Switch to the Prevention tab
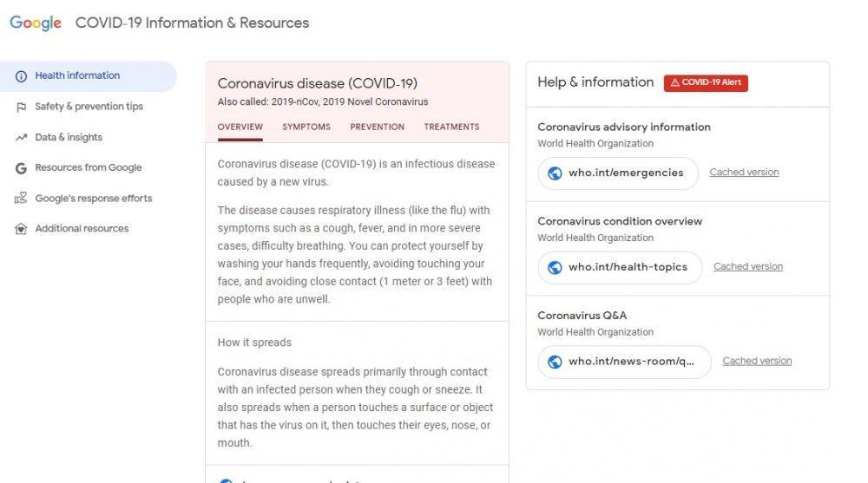Screen dimensions: 868x483 pos(377,127)
